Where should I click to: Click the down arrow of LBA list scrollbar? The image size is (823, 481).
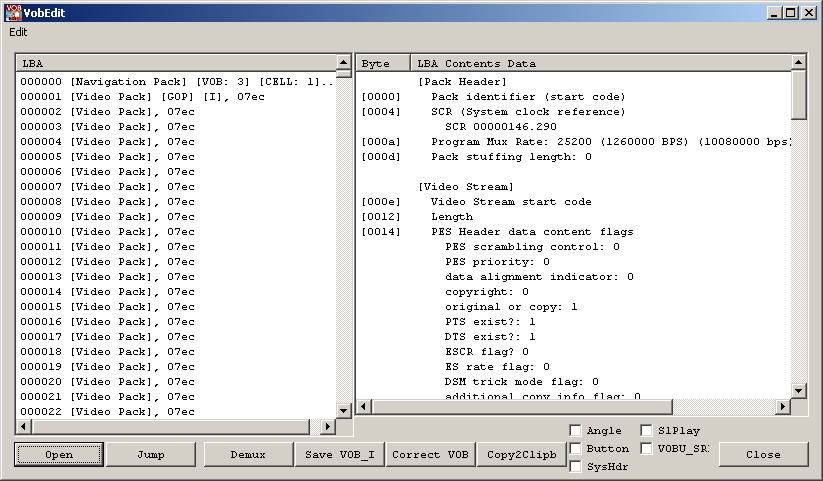(343, 411)
